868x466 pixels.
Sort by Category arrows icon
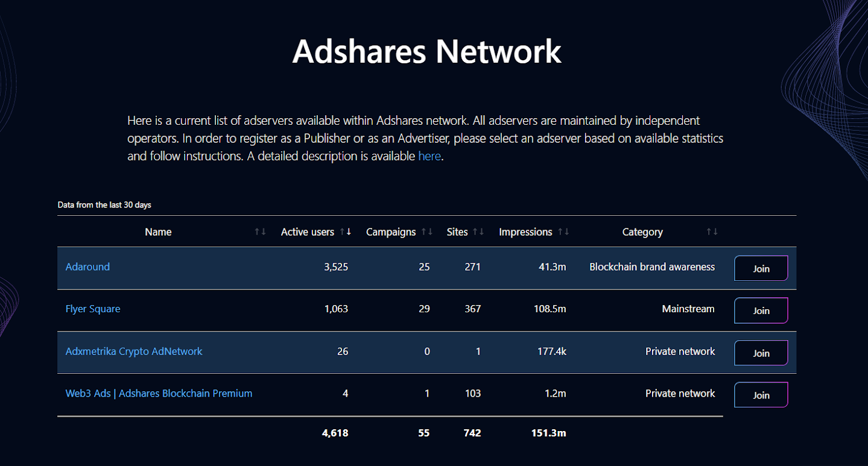coord(712,232)
